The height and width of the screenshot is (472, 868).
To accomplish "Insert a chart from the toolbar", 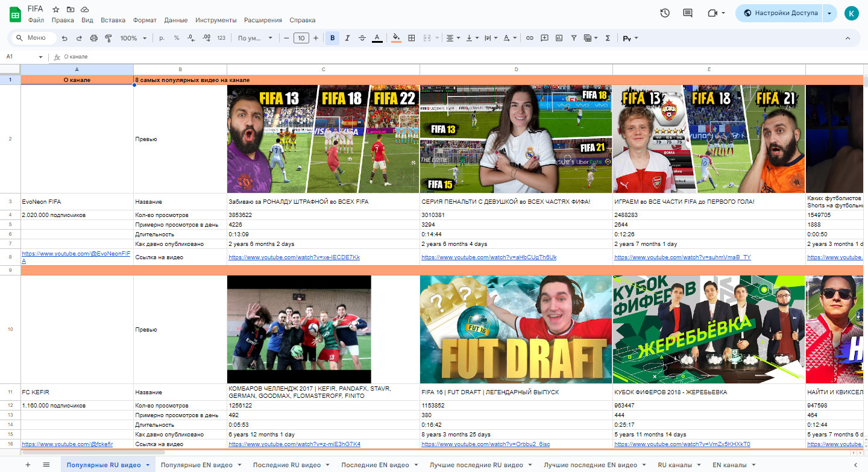I will [x=559, y=38].
